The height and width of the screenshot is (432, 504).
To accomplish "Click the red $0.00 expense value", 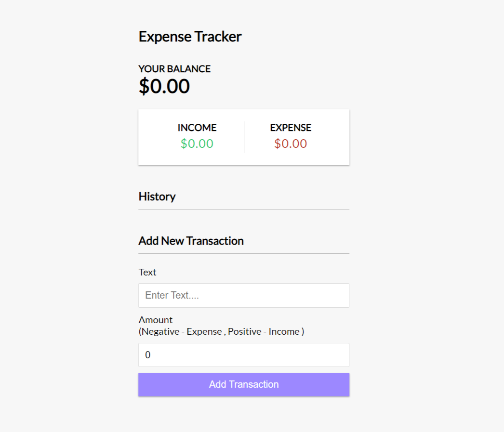I will click(290, 143).
